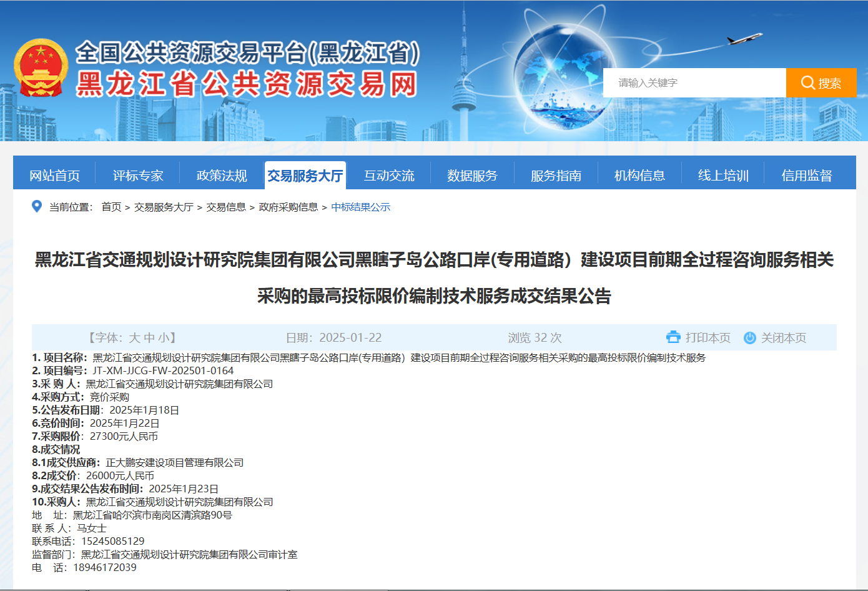The width and height of the screenshot is (868, 591).
Task: Navigate to 数据服务 tab
Action: pyautogui.click(x=472, y=176)
